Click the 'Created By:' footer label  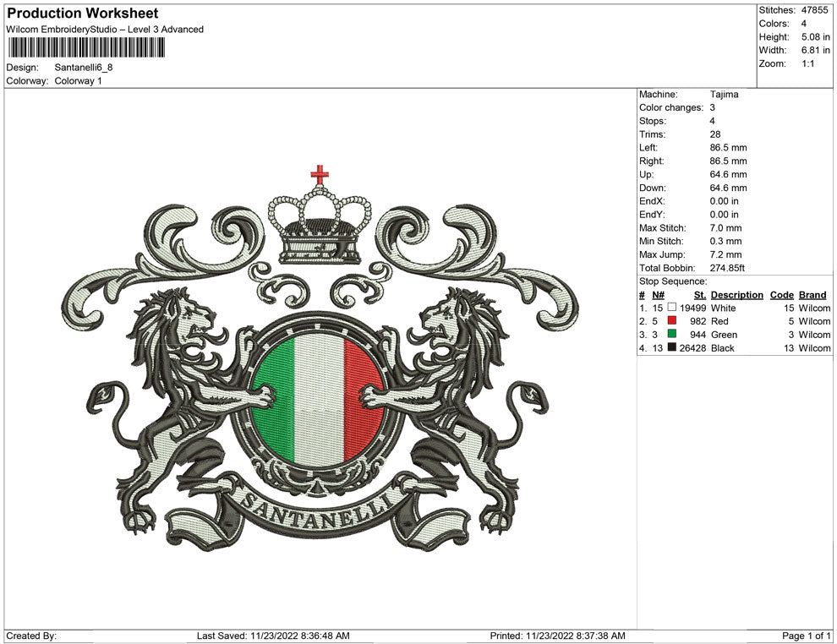tap(31, 636)
